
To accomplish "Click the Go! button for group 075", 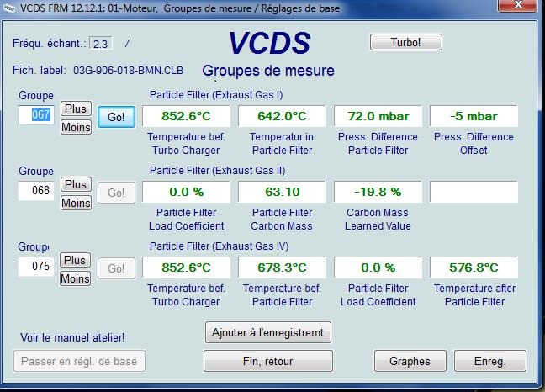I will 116,268.
